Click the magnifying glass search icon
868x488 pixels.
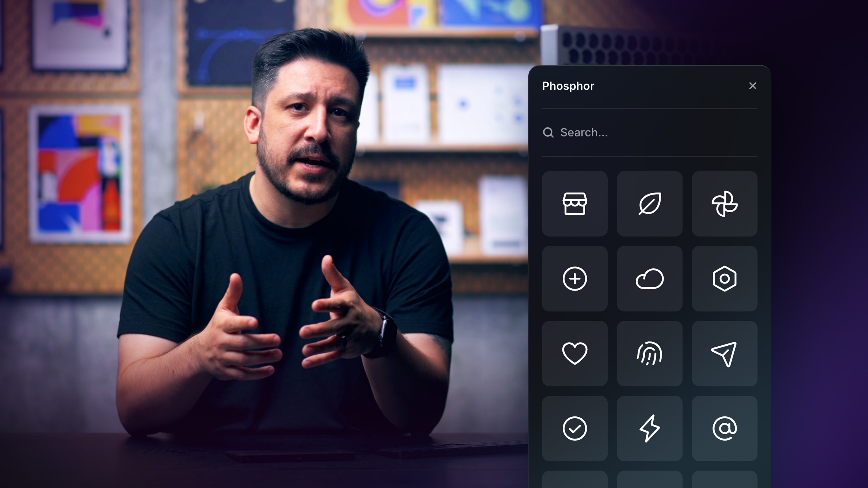[548, 132]
